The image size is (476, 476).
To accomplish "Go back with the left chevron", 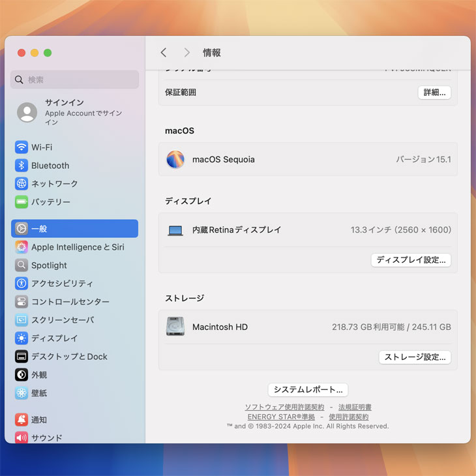I will [164, 53].
